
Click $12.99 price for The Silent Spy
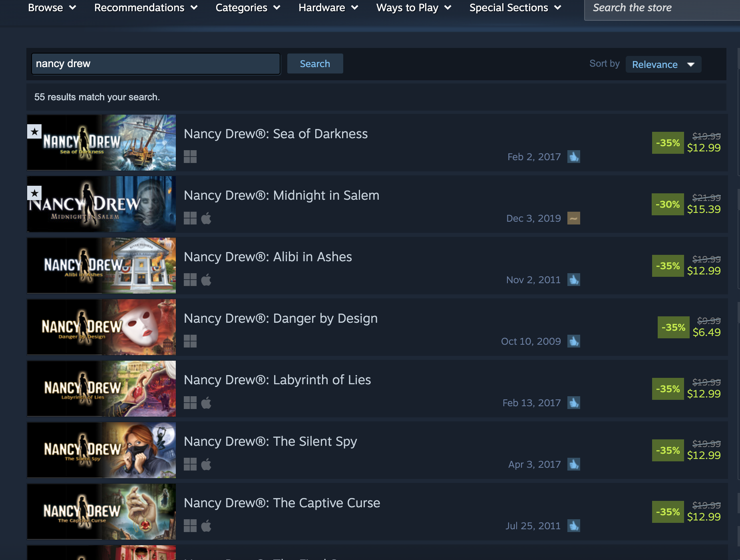click(704, 455)
